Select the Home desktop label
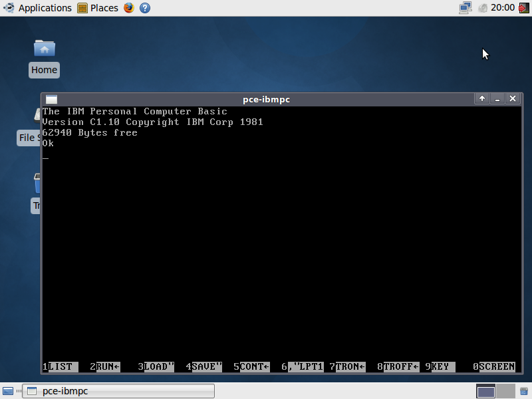 (x=44, y=70)
